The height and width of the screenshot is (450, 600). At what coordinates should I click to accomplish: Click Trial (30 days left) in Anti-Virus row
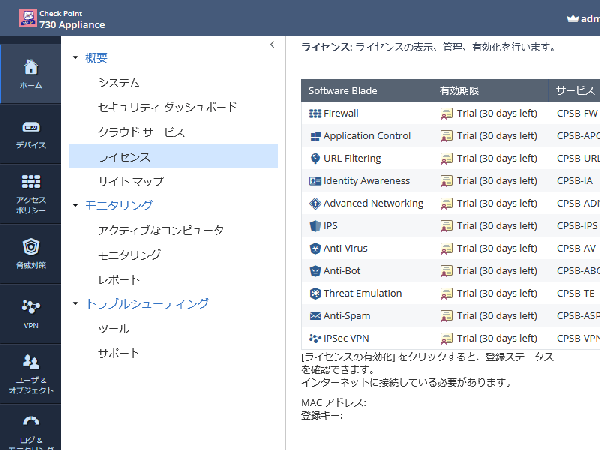tap(497, 249)
